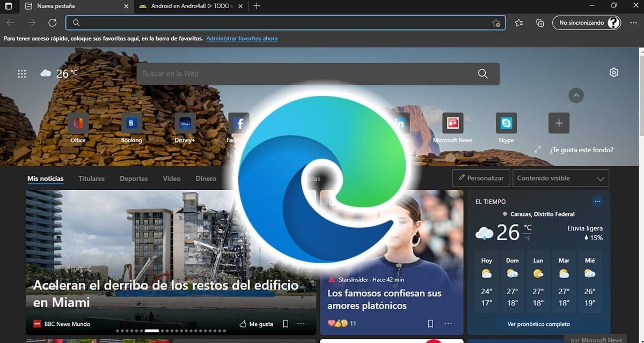Open Microsoft News quick link

point(452,123)
